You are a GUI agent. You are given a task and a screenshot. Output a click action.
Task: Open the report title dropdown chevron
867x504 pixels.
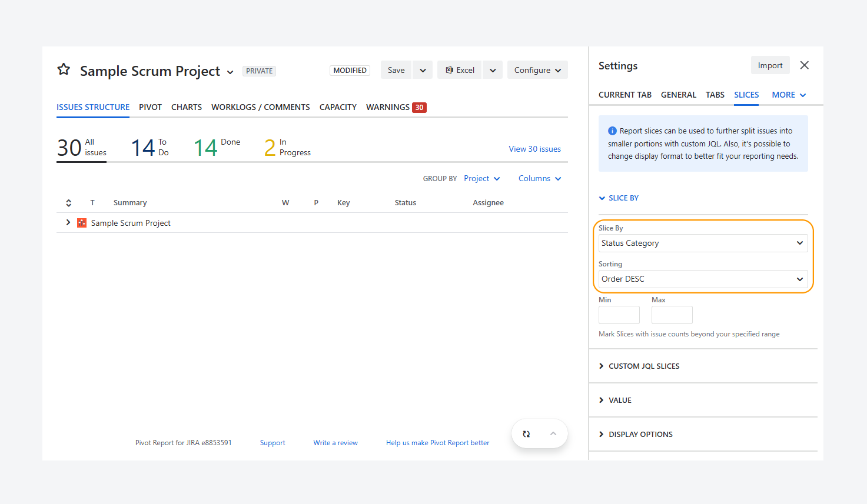[x=230, y=72]
